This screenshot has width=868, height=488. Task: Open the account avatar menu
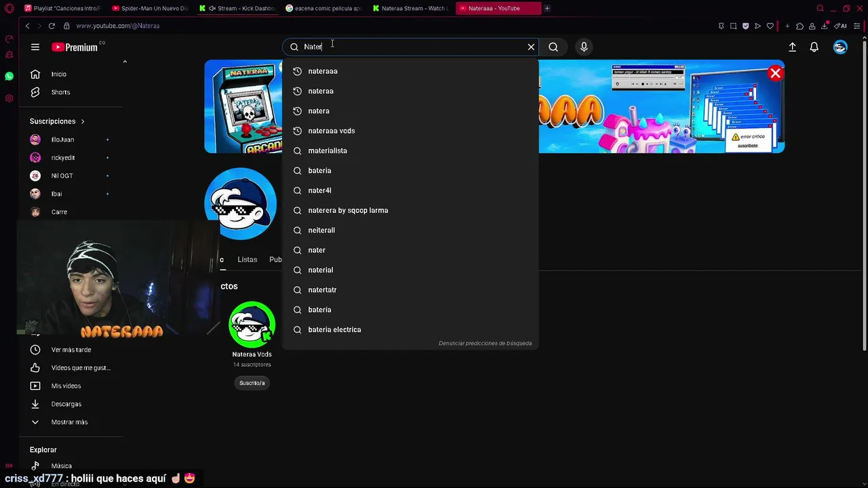840,47
